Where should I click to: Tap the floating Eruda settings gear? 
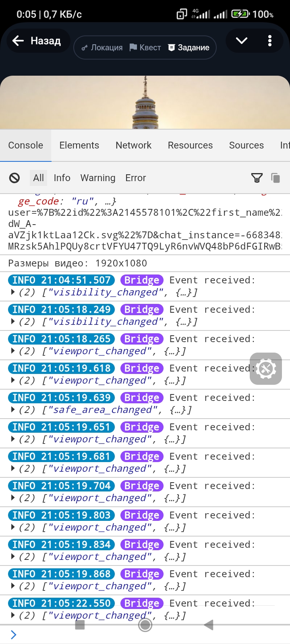266,369
